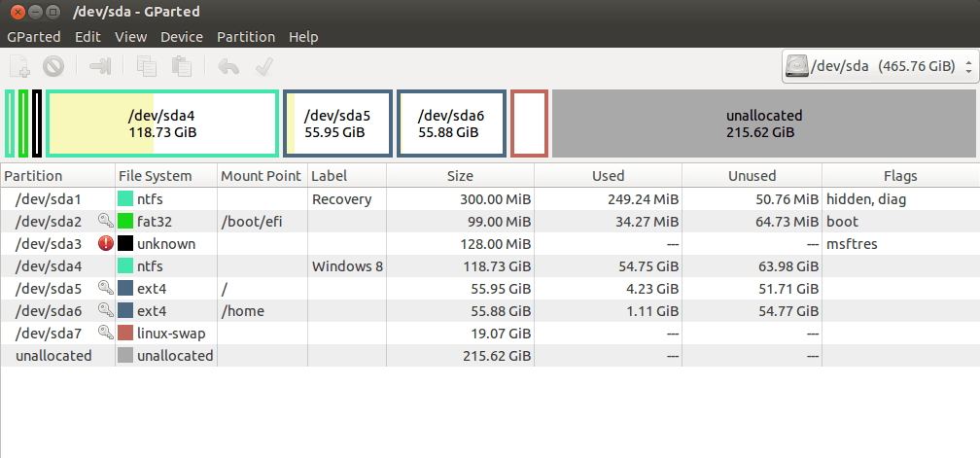Select the unallocated 215.62 GiB graphic block

(764, 123)
